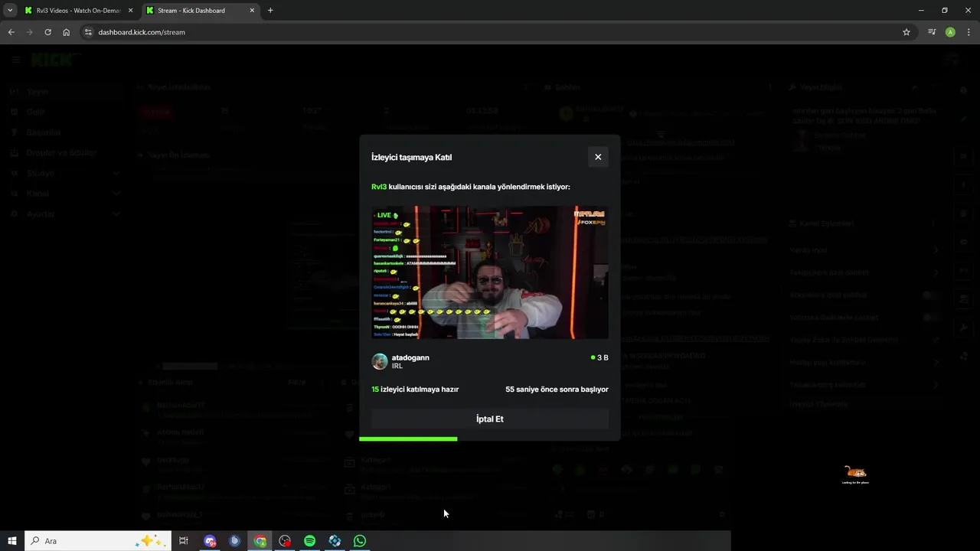Click the Ara taskbar search box
This screenshot has width=980, height=551.
[x=98, y=541]
